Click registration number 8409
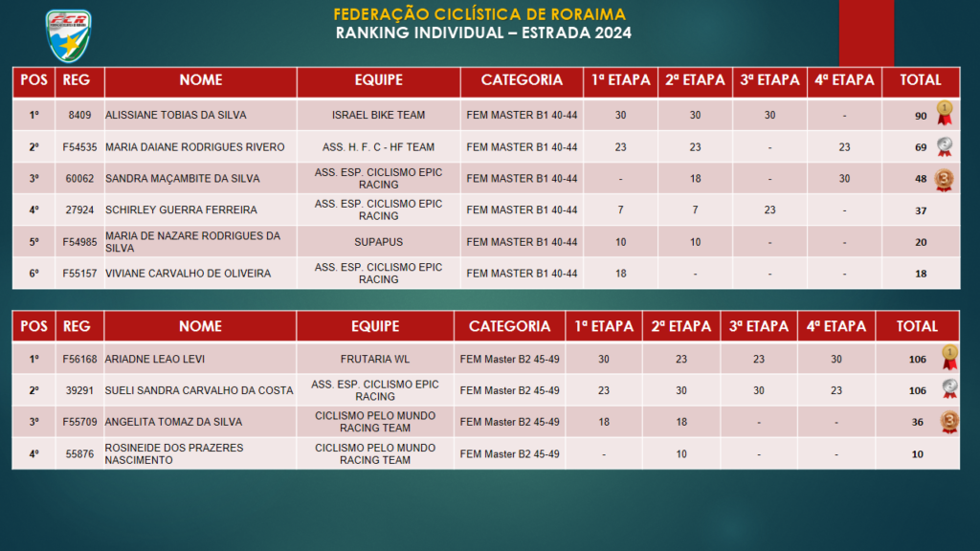This screenshot has height=551, width=980. pos(79,115)
